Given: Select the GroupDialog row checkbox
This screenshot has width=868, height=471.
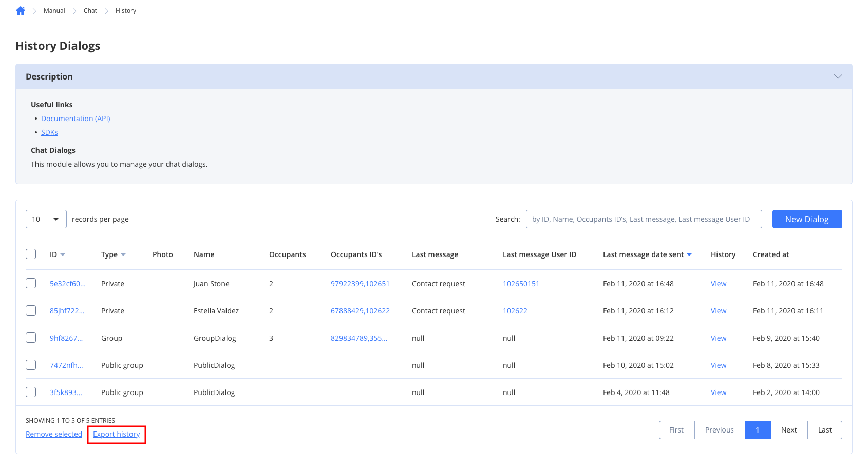Looking at the screenshot, I should [x=31, y=338].
